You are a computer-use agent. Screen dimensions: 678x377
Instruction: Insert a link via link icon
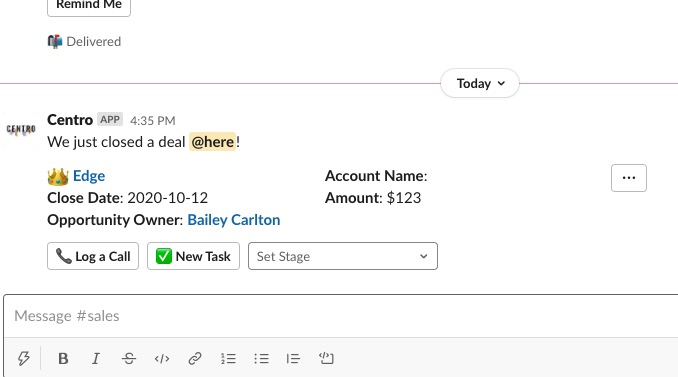point(195,358)
